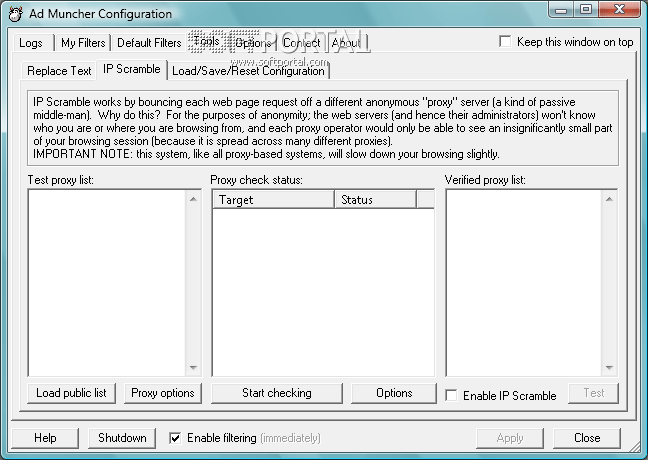Viewport: 648px width, 460px height.
Task: Click the disabled Apply button
Action: 510,438
